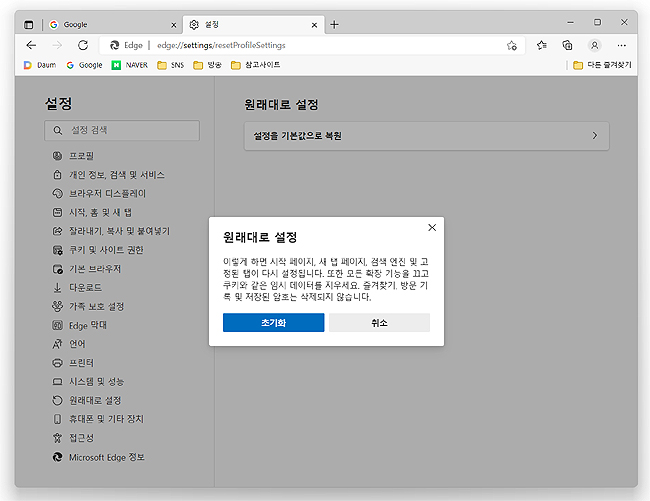Open 프로필 settings icon

pos(57,156)
